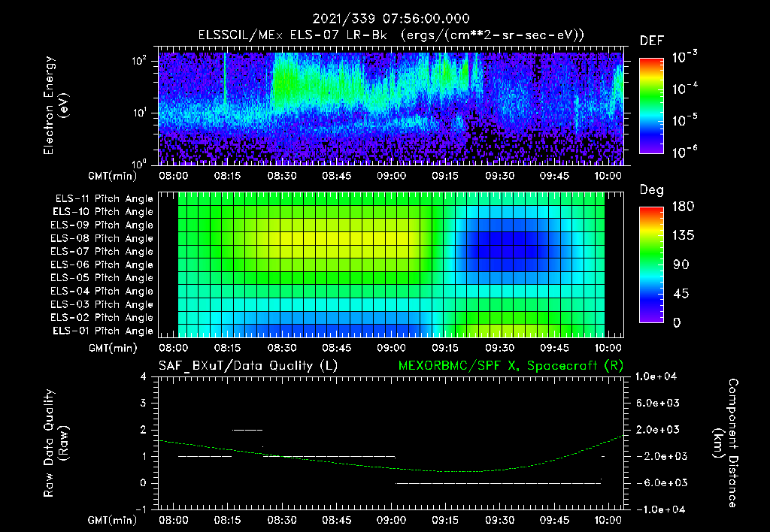Image resolution: width=770 pixels, height=532 pixels.
Task: Select the date title 2021/339 07:56:00.000
Action: 391,19
